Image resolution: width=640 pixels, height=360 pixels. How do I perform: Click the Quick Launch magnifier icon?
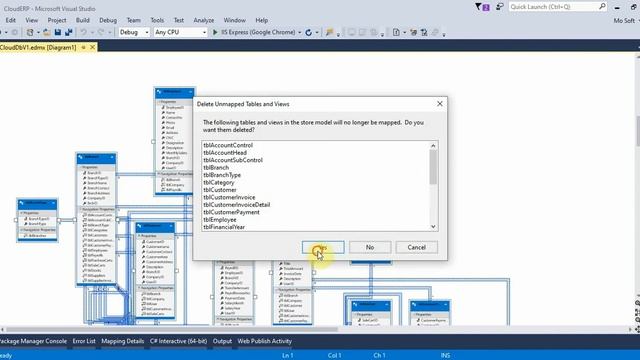click(x=602, y=7)
